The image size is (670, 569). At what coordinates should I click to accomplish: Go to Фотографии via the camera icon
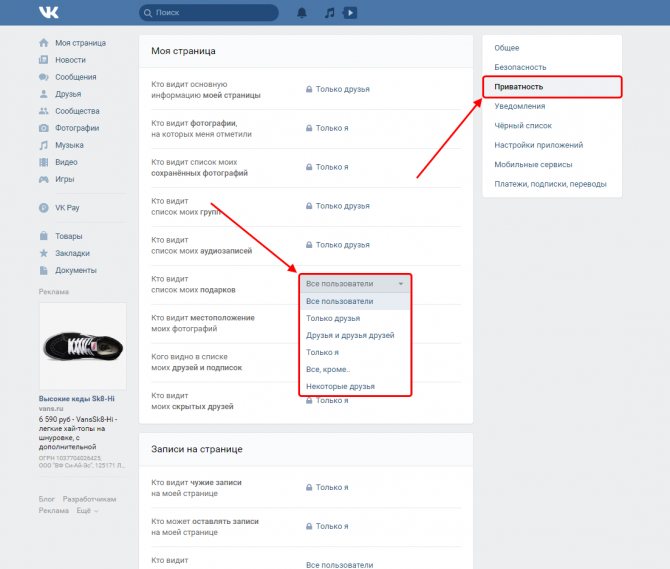(x=44, y=128)
